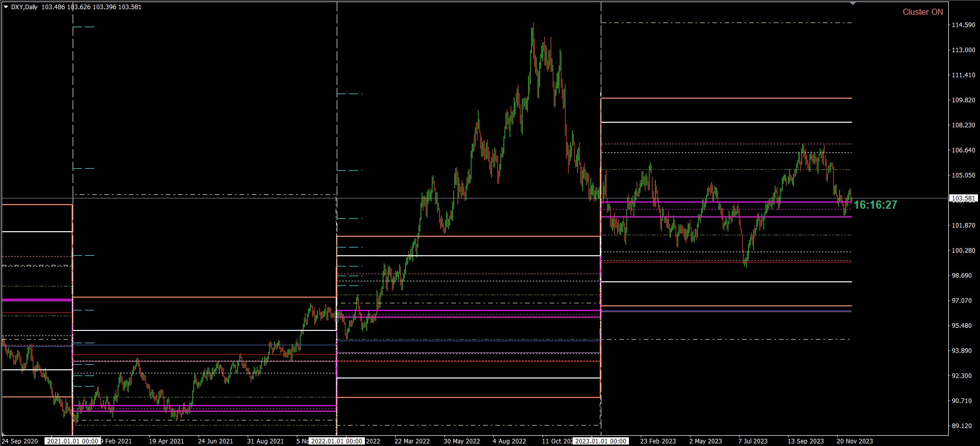
Task: Select the 2023.01.01 00:00 period marker
Action: [x=600, y=441]
